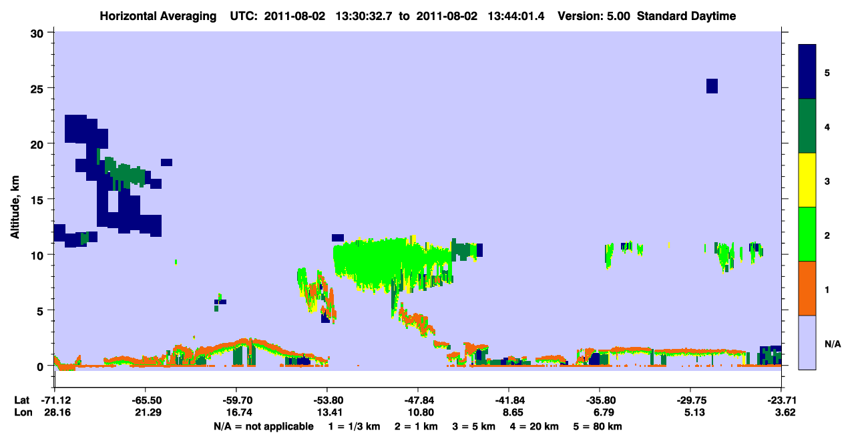Screen dimensions: 868x445
Task: Click the colorbar label 4
Action: click(x=827, y=126)
